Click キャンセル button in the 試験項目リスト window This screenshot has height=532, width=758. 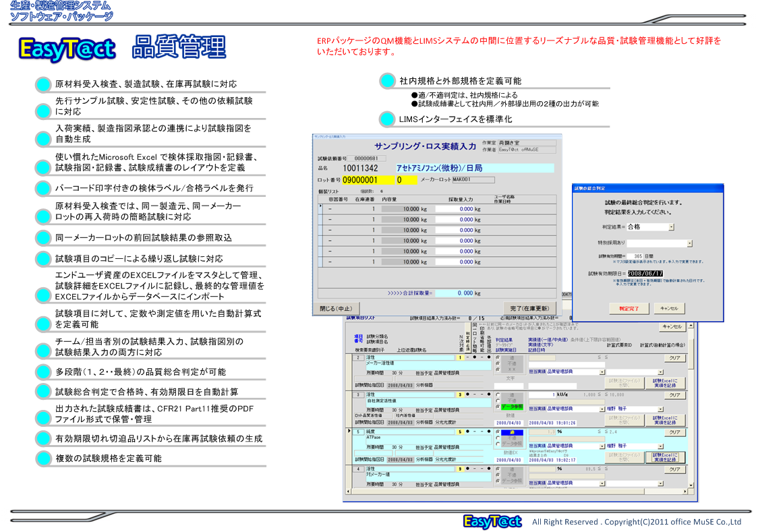tap(672, 326)
